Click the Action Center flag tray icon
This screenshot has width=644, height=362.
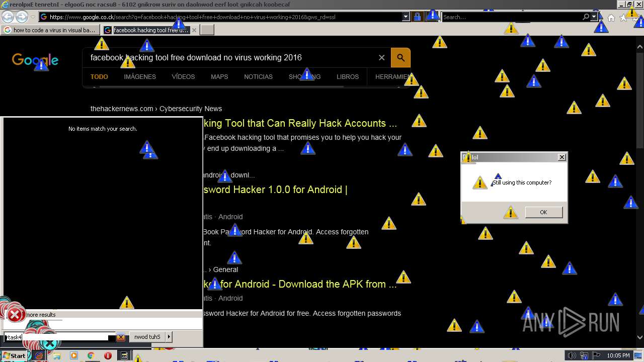click(x=596, y=355)
